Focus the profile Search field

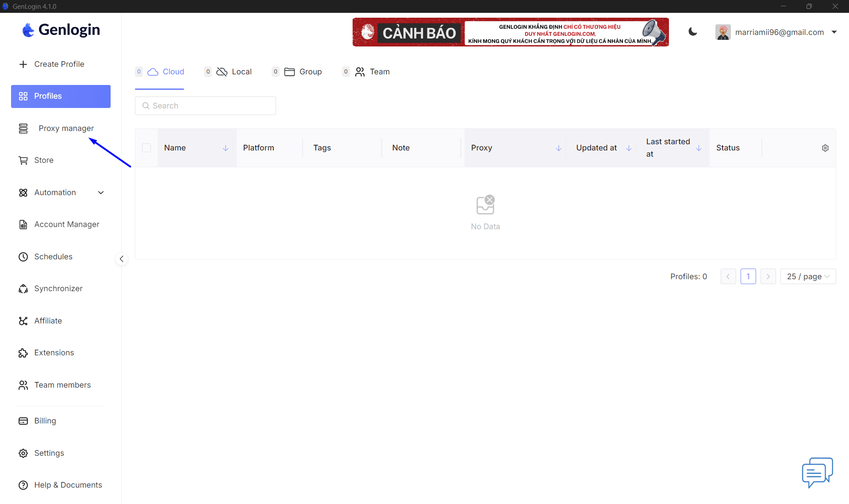point(205,106)
